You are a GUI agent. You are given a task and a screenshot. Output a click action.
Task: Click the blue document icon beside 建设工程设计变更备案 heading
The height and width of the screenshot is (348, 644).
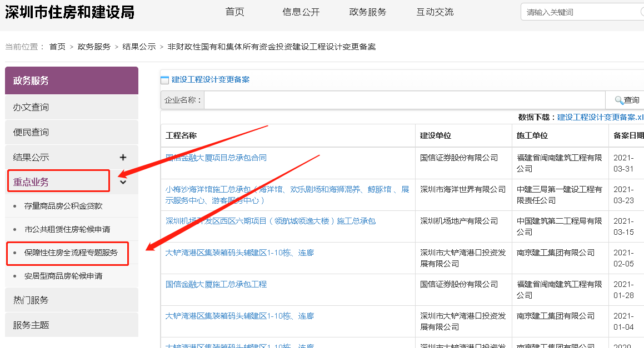coord(165,79)
